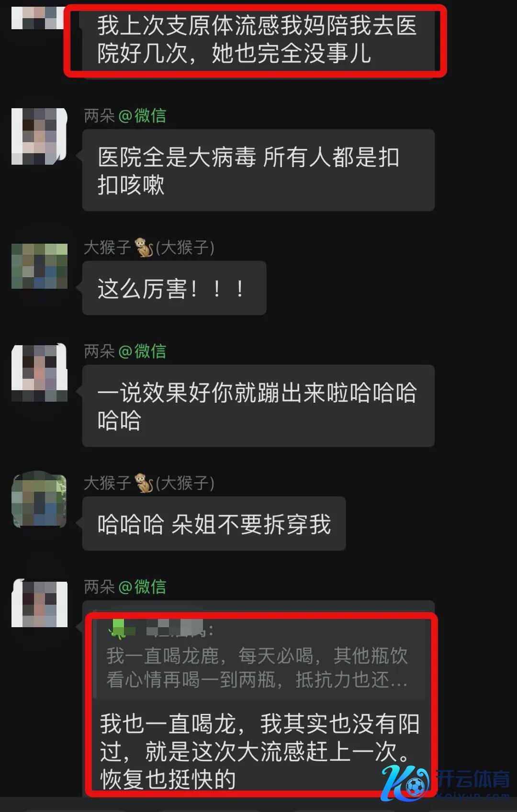Tap the topmost partially visible avatar

(x=37, y=18)
